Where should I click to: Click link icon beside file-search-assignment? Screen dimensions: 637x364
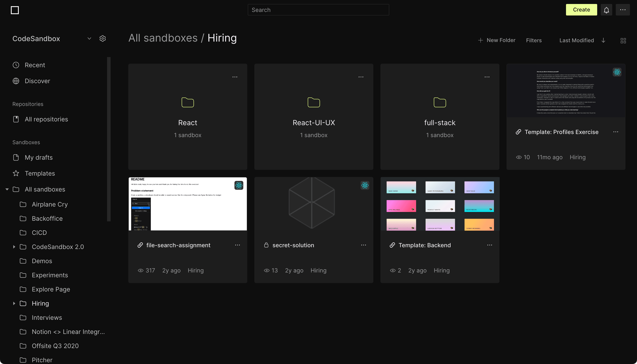[x=140, y=245]
